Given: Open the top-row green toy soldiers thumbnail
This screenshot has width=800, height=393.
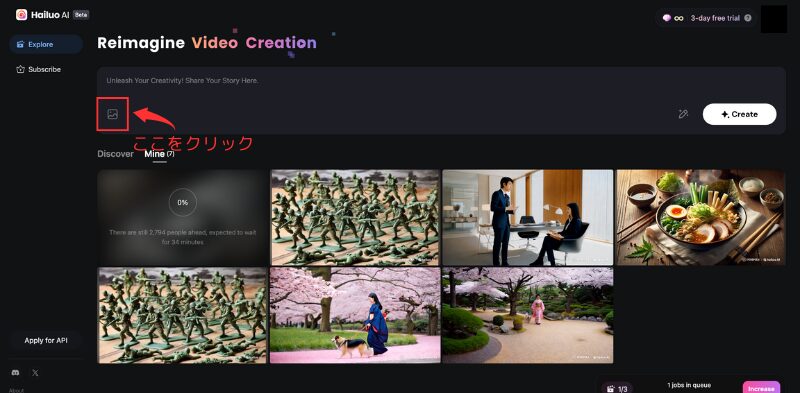Looking at the screenshot, I should coord(355,217).
